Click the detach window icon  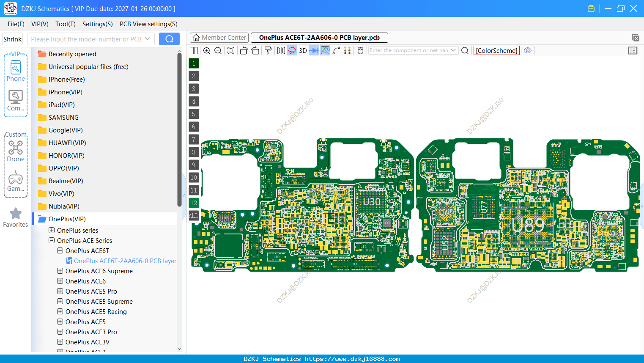click(x=635, y=38)
